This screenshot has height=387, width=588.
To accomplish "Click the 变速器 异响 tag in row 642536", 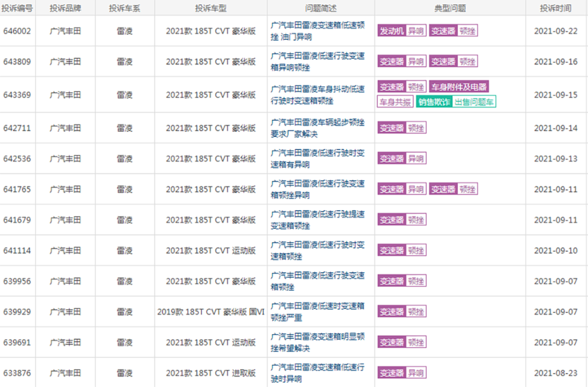I will click(x=402, y=159).
